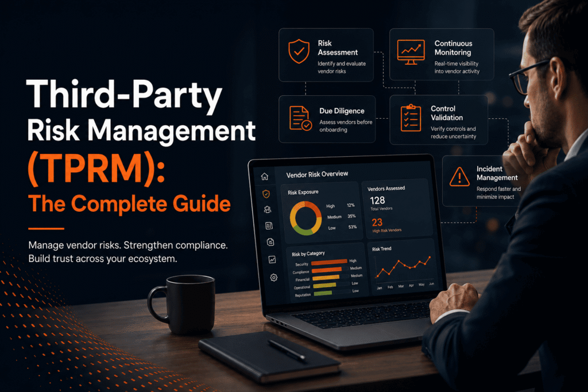
Task: Click the "23" high risk vendors value
Action: 377,223
